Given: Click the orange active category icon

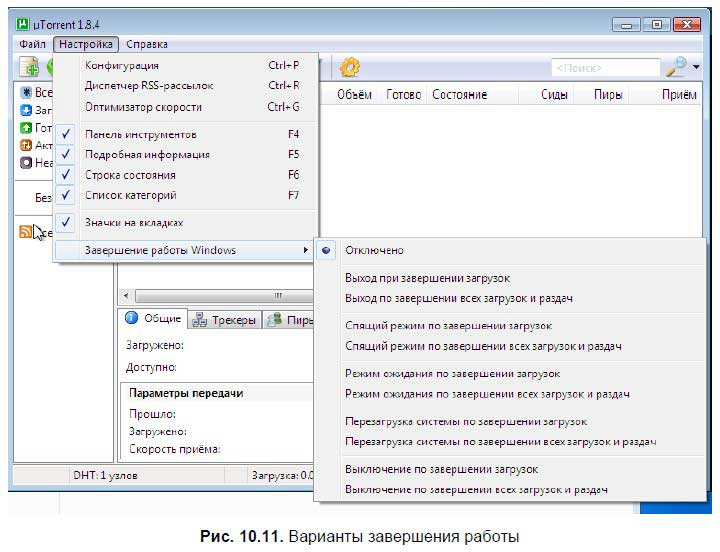Looking at the screenshot, I should [27, 145].
